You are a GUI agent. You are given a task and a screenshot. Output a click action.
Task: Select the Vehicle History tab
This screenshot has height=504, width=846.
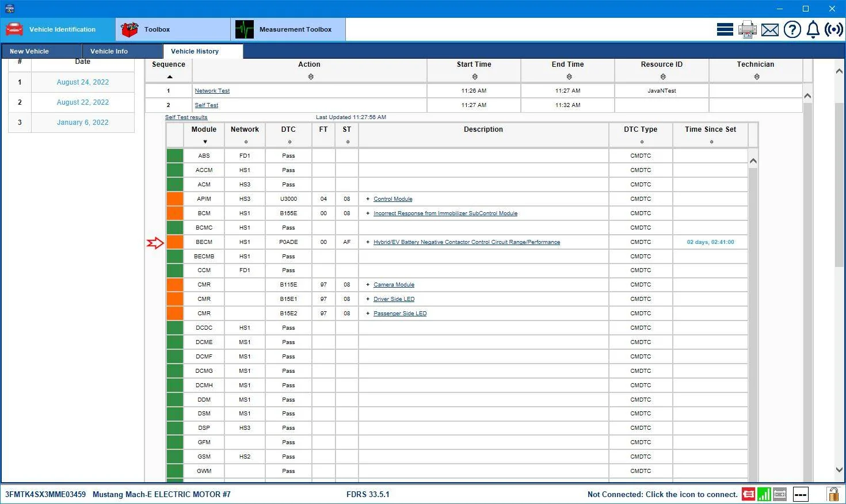click(x=203, y=51)
